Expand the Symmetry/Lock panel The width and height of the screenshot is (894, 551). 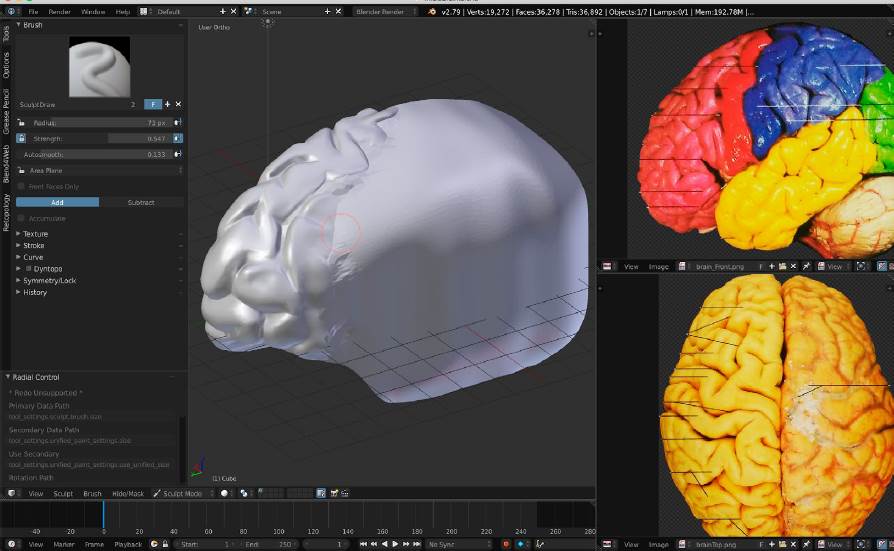(x=50, y=280)
